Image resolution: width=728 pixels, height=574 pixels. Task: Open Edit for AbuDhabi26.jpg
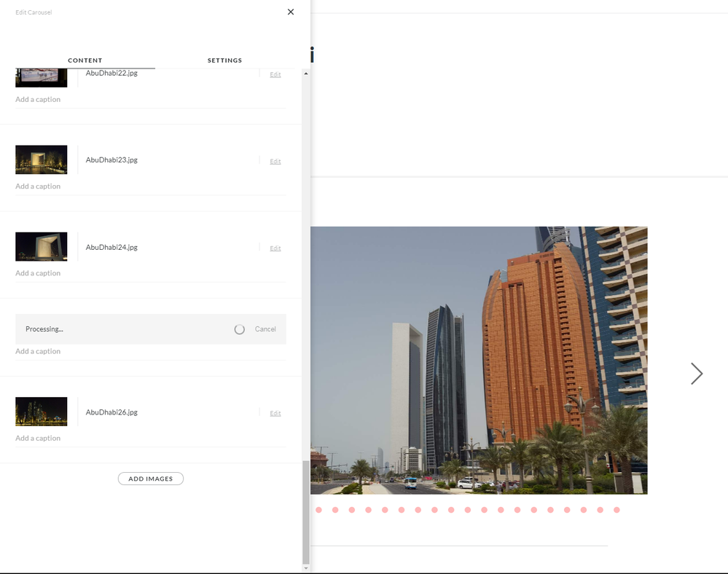coord(275,413)
